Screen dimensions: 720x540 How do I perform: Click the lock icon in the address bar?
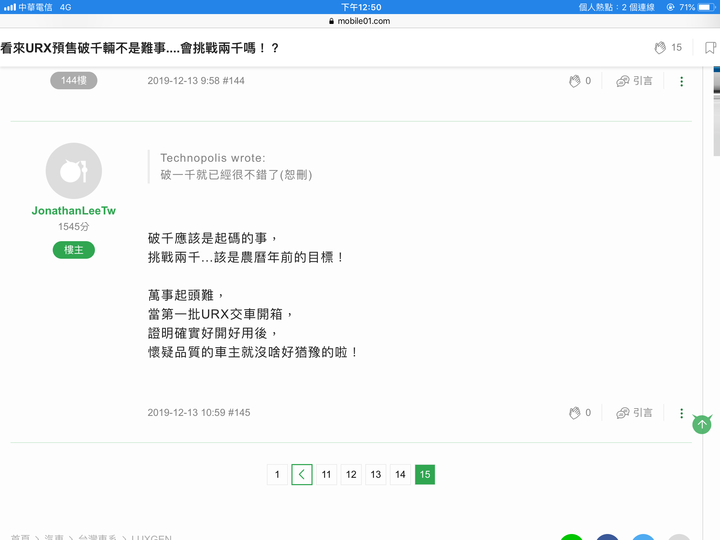[x=332, y=21]
